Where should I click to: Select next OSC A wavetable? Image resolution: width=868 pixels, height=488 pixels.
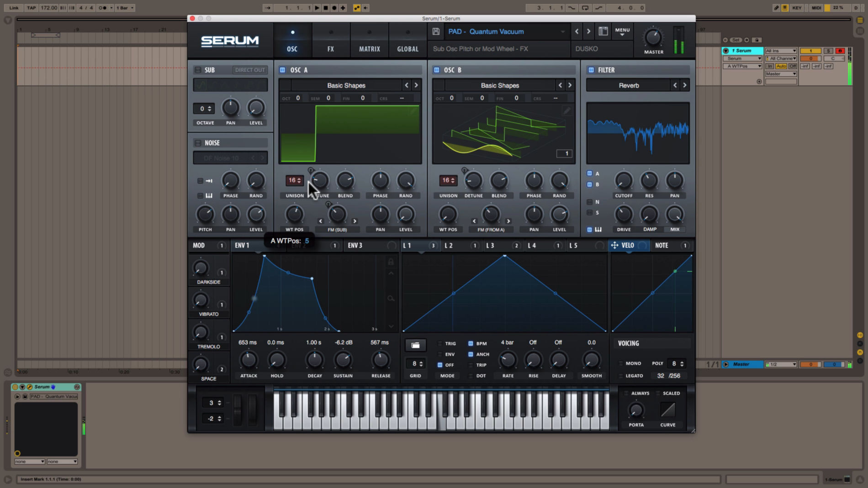pyautogui.click(x=416, y=85)
